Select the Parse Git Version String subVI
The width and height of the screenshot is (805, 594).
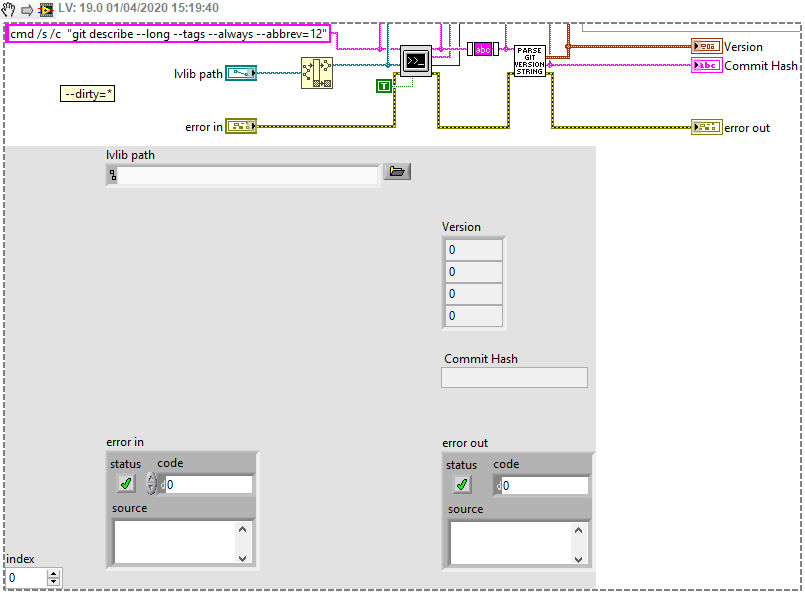(529, 61)
